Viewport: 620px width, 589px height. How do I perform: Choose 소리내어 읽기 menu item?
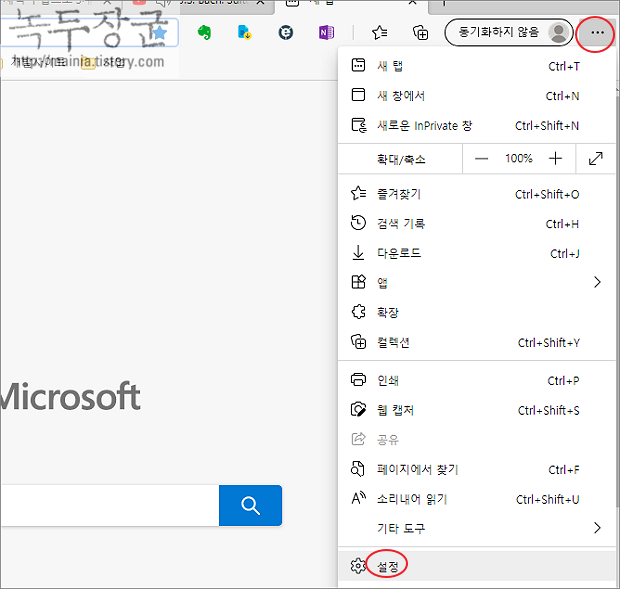pyautogui.click(x=476, y=499)
